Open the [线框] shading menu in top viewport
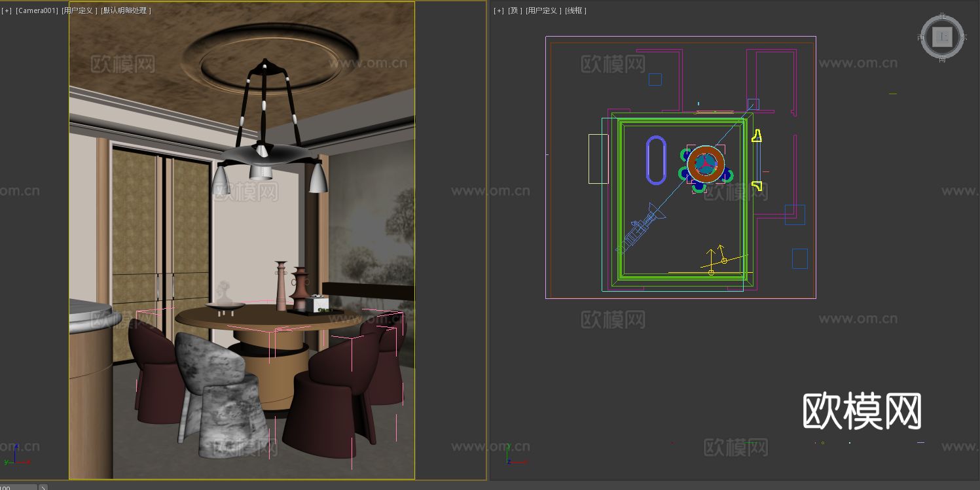Viewport: 980px width, 490px height. [575, 10]
